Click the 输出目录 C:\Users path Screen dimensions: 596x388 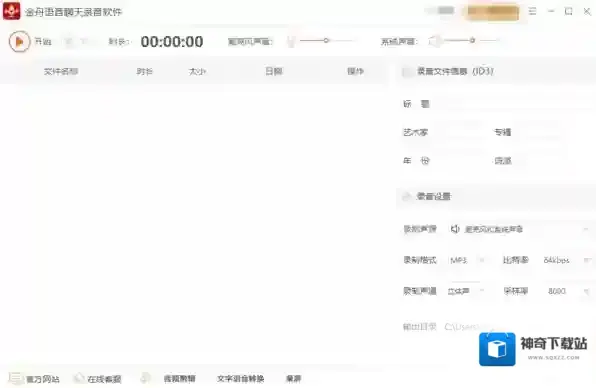tap(462, 326)
